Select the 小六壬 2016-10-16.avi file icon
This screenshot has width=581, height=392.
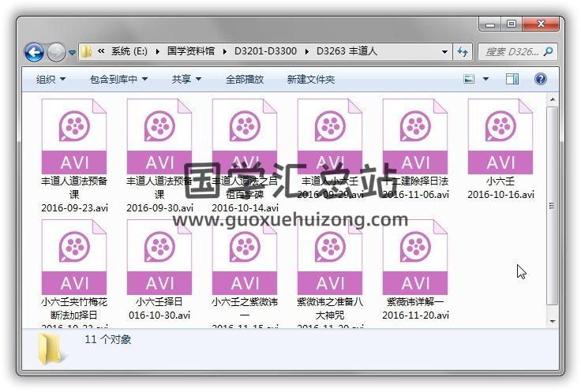(500, 138)
